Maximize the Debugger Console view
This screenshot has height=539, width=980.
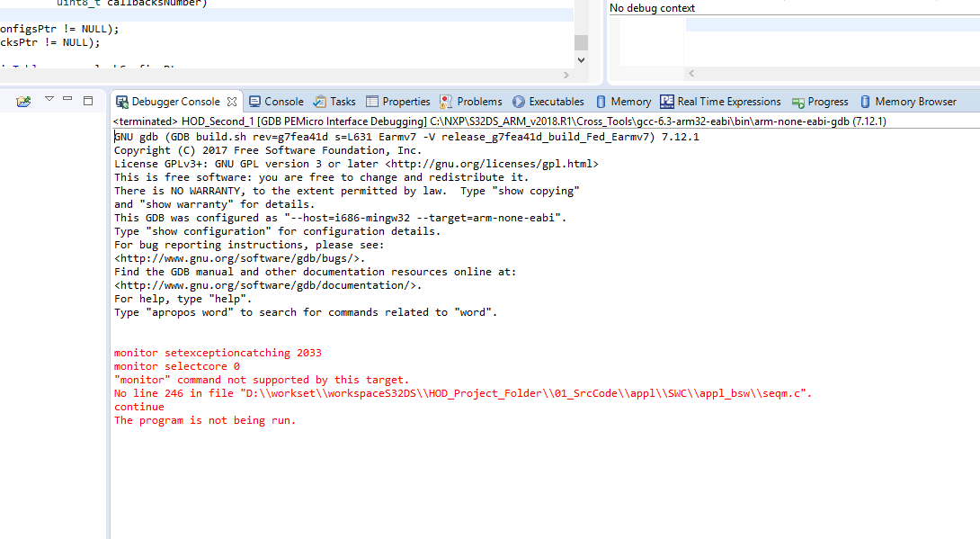(x=87, y=101)
